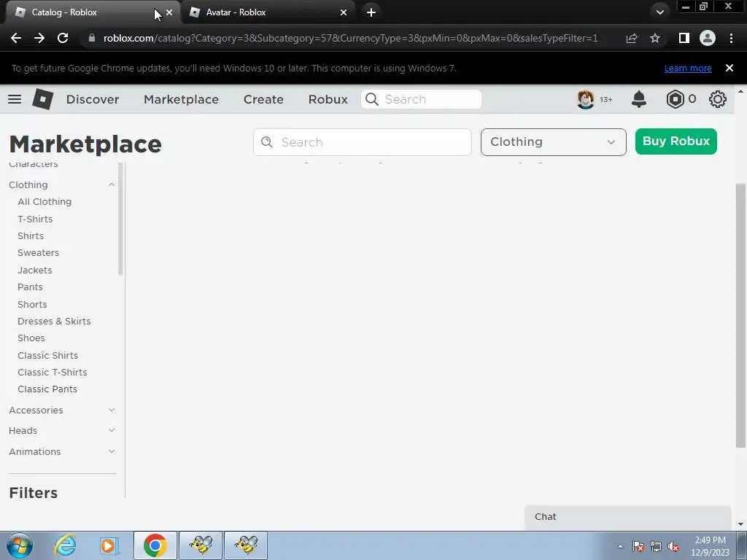
Task: Open the Robux page
Action: (328, 99)
